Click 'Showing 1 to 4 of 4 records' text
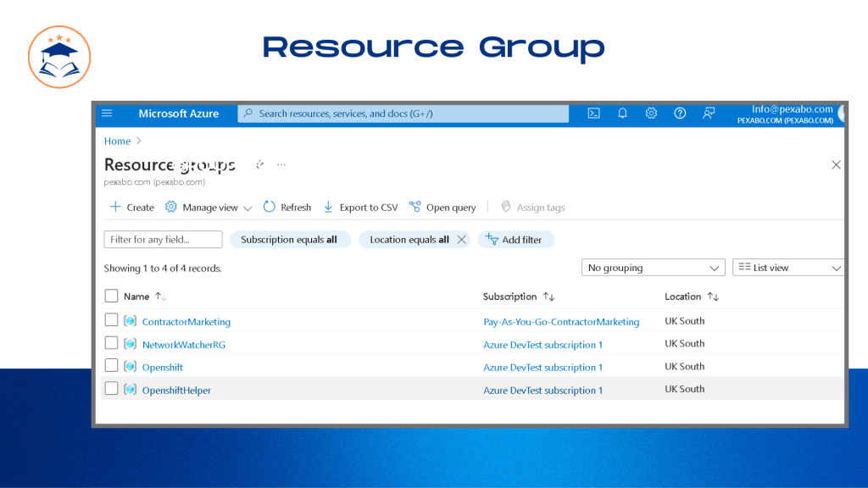The height and width of the screenshot is (488, 868). click(x=163, y=269)
